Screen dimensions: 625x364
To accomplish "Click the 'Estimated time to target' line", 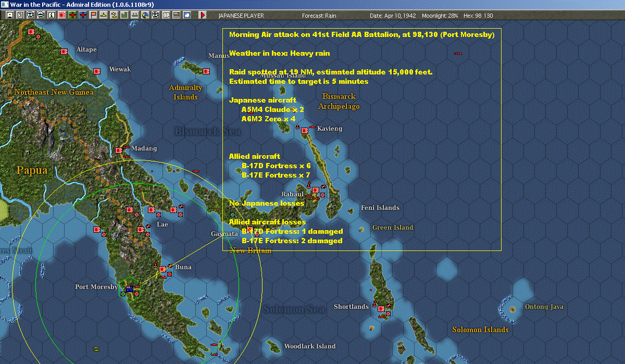I will coord(298,81).
